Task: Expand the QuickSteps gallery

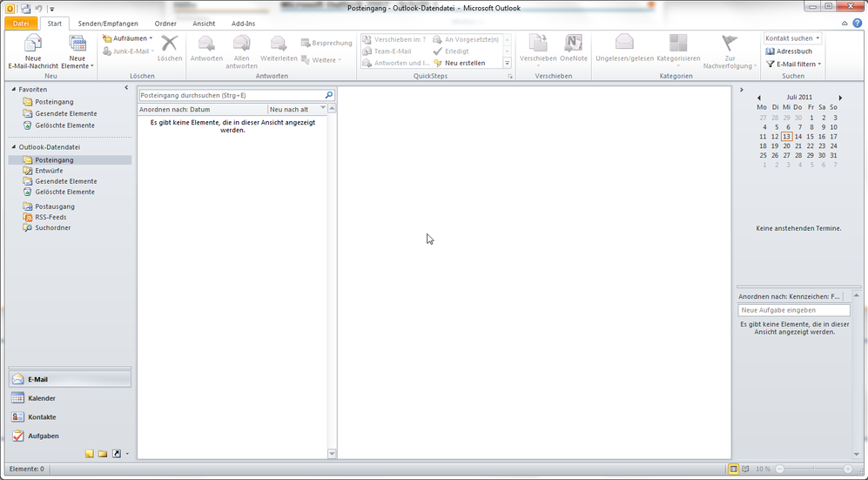Action: (507, 63)
